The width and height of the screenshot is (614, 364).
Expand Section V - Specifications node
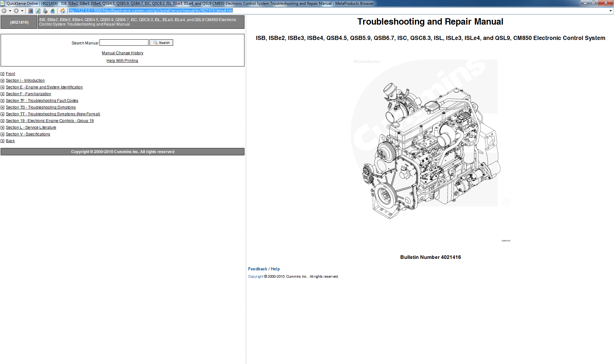[3, 134]
